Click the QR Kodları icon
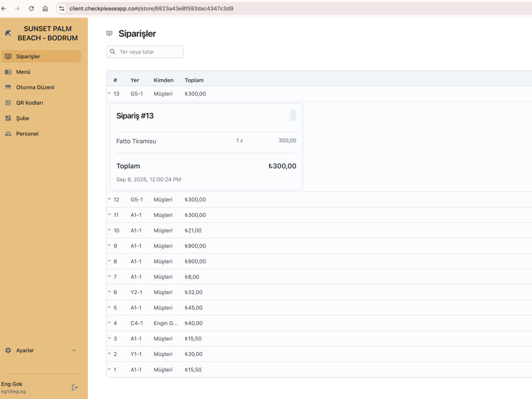Image resolution: width=532 pixels, height=399 pixels. pyautogui.click(x=8, y=103)
